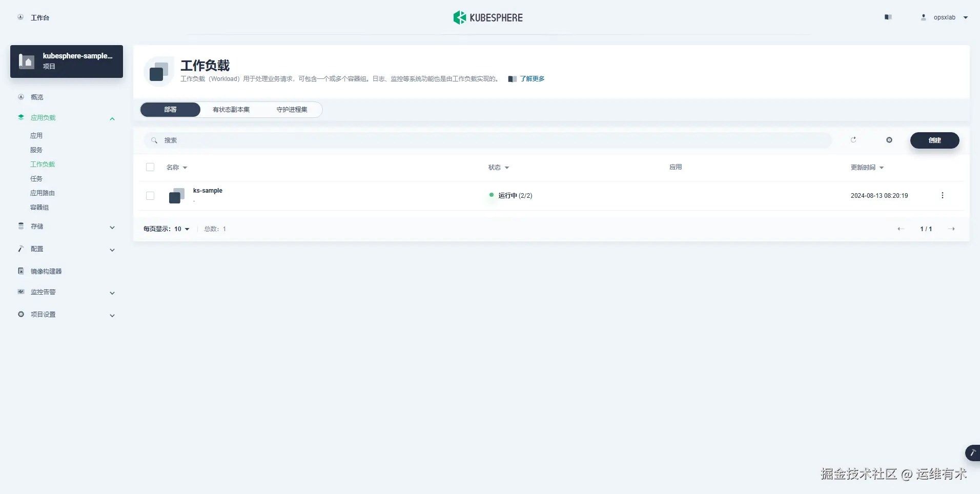
Task: Click the 存储 storage icon in sidebar
Action: click(21, 225)
